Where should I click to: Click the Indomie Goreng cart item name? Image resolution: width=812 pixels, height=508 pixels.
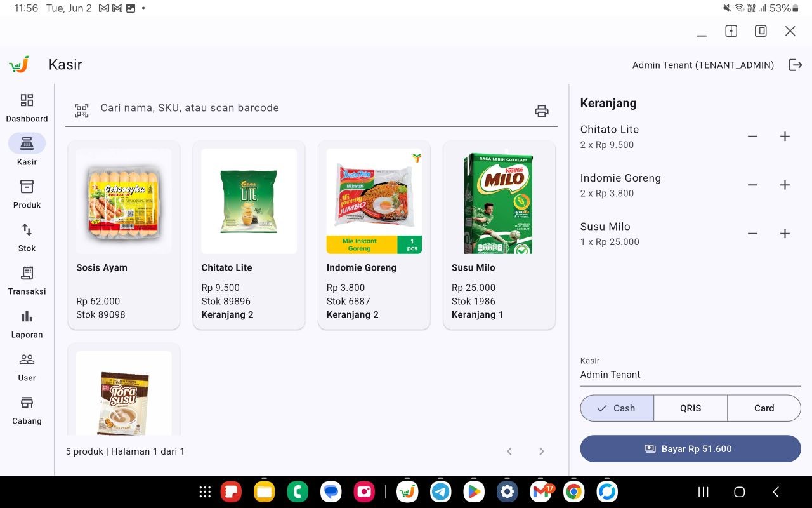(x=620, y=178)
